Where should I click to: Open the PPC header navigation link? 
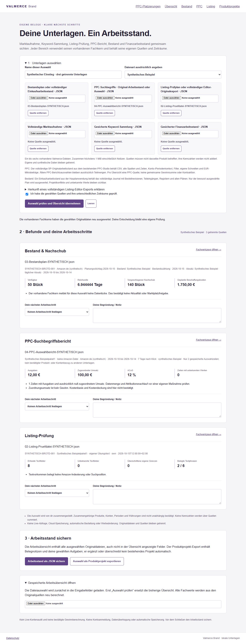[x=199, y=6]
